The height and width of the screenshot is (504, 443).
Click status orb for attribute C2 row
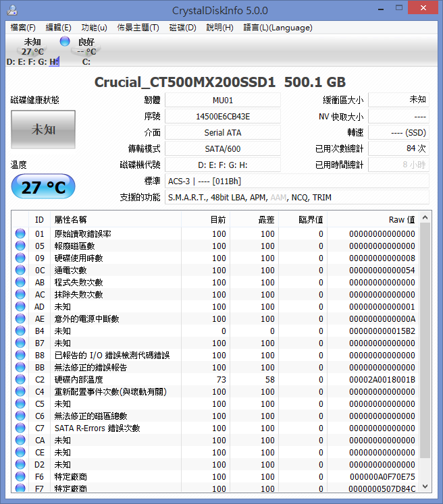pos(20,380)
